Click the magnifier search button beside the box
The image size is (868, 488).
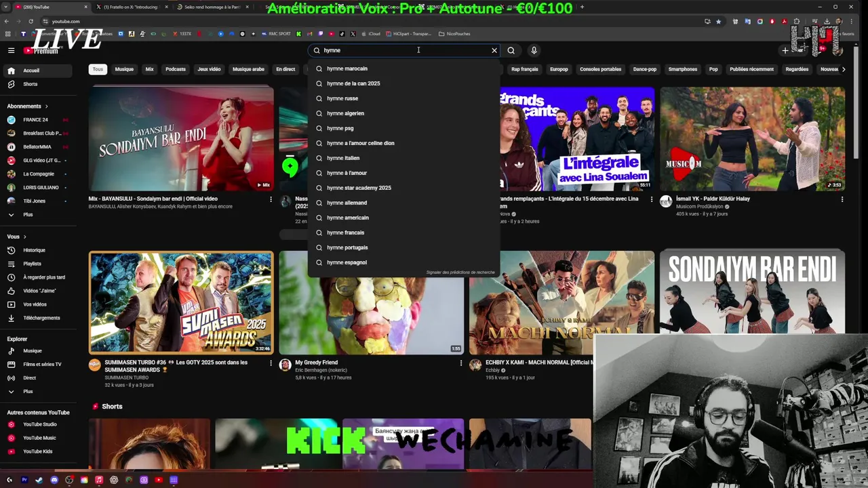pos(511,50)
